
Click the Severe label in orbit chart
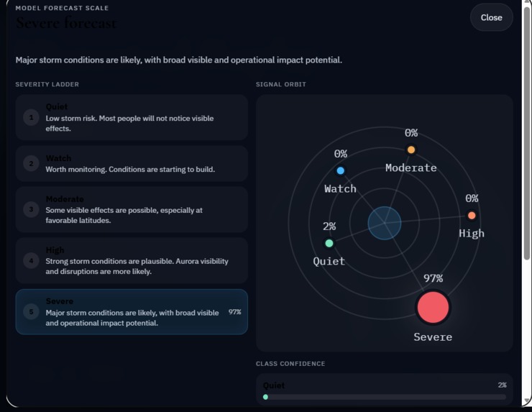pyautogui.click(x=433, y=337)
